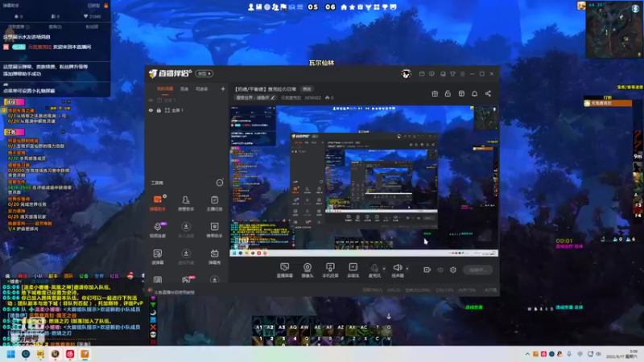Show hidden system tray icons chevron
Image resolution: width=644 pixels, height=362 pixels.
click(527, 354)
